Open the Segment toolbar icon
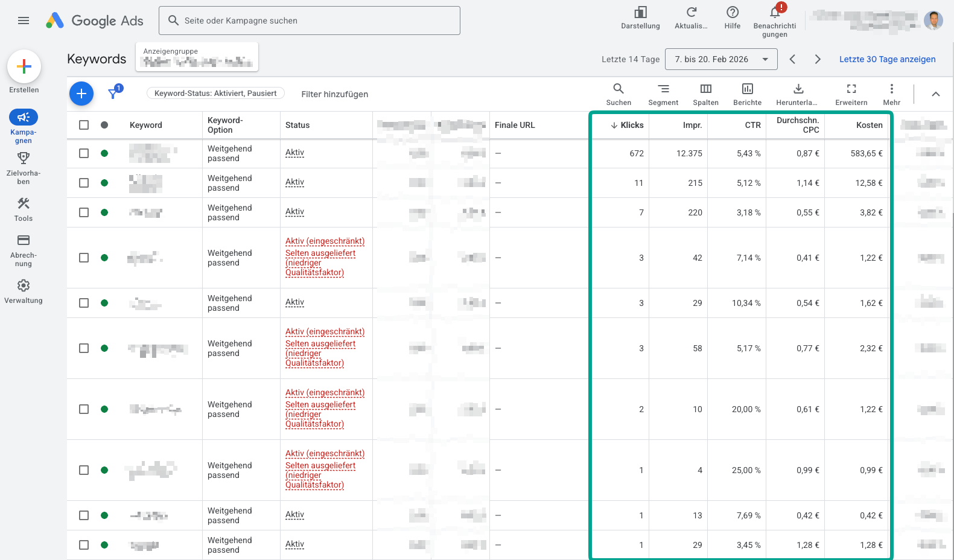 pyautogui.click(x=663, y=89)
